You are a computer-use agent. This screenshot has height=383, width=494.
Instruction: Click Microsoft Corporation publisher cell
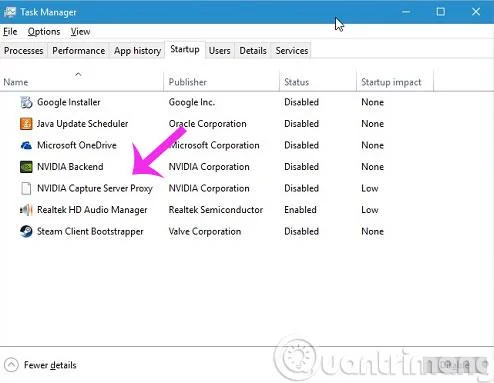(x=214, y=145)
